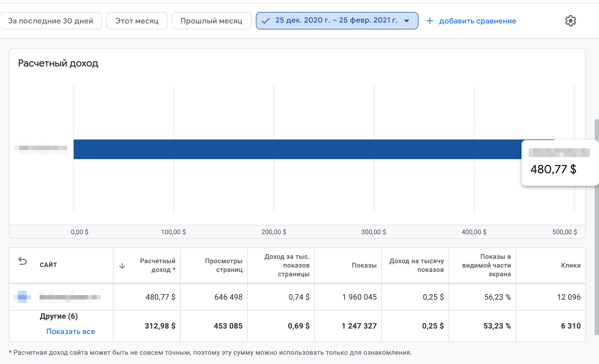Screen dimensions: 599x364
Task: Sort by Показы column header
Action: click(x=364, y=265)
